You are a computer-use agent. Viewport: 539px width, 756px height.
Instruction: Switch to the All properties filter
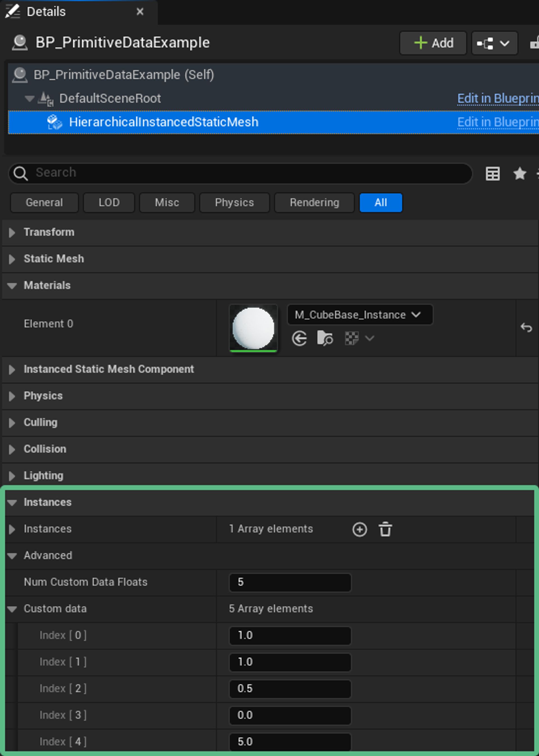click(381, 202)
